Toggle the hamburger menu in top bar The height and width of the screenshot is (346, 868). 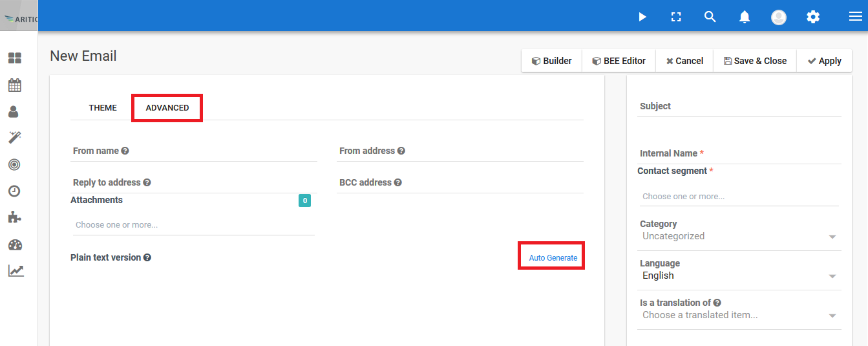[856, 17]
